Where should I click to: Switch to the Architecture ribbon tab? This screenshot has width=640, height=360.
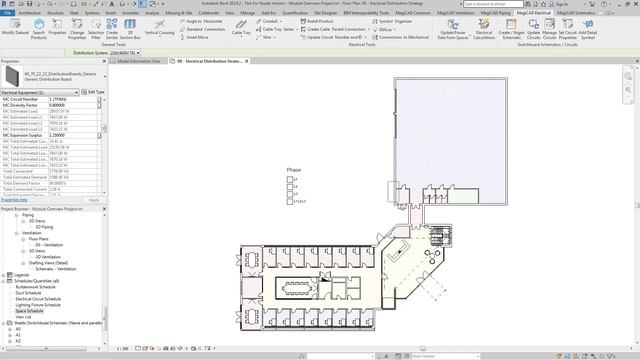[x=30, y=13]
